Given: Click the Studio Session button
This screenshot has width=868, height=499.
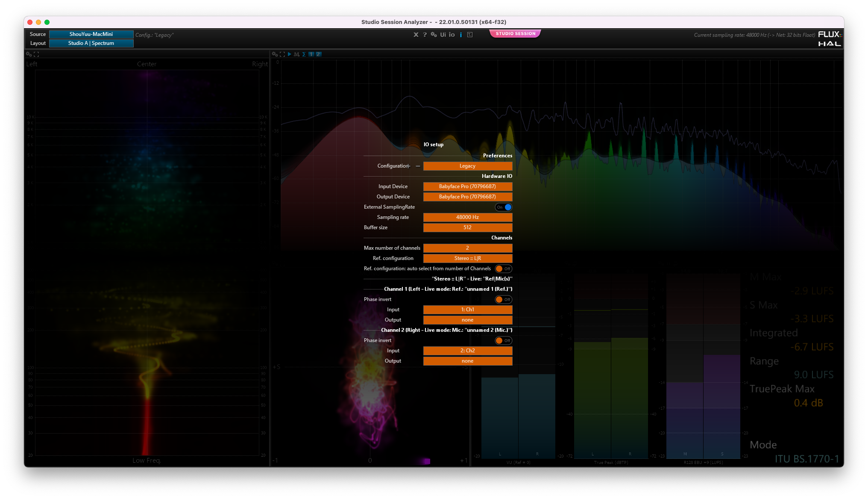Looking at the screenshot, I should click(x=515, y=33).
